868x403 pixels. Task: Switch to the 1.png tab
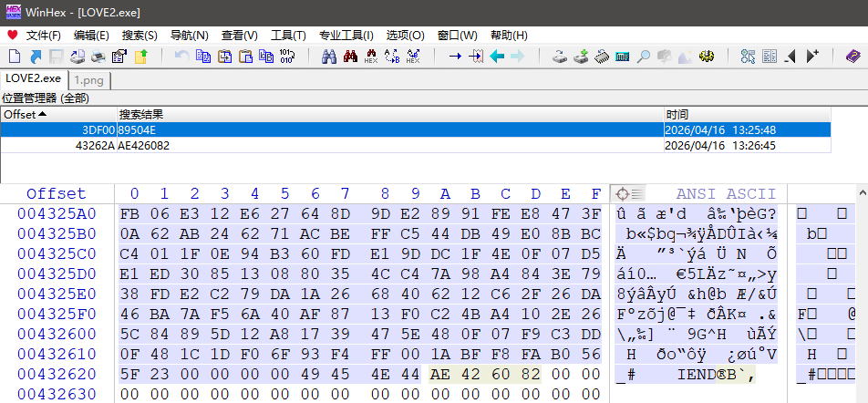coord(89,79)
